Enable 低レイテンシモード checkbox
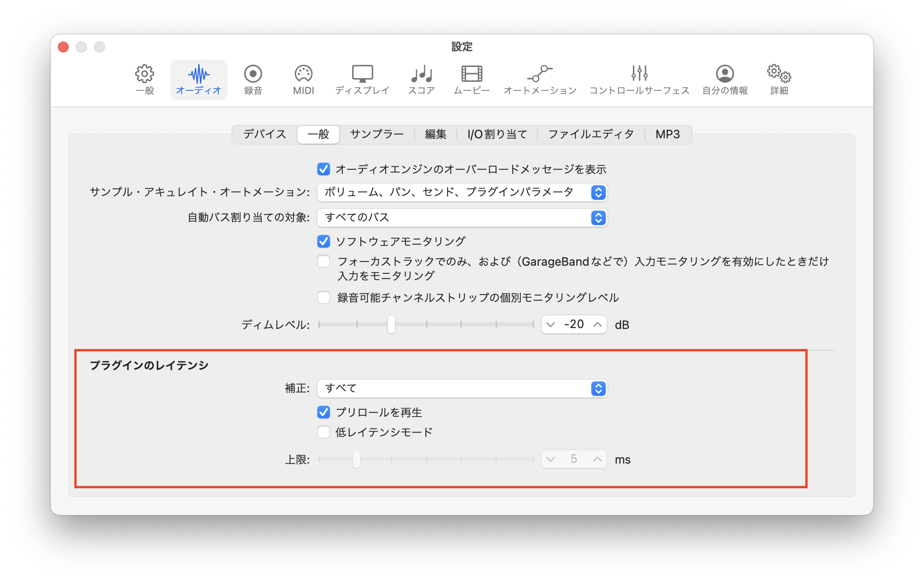Image resolution: width=924 pixels, height=582 pixels. (x=324, y=432)
